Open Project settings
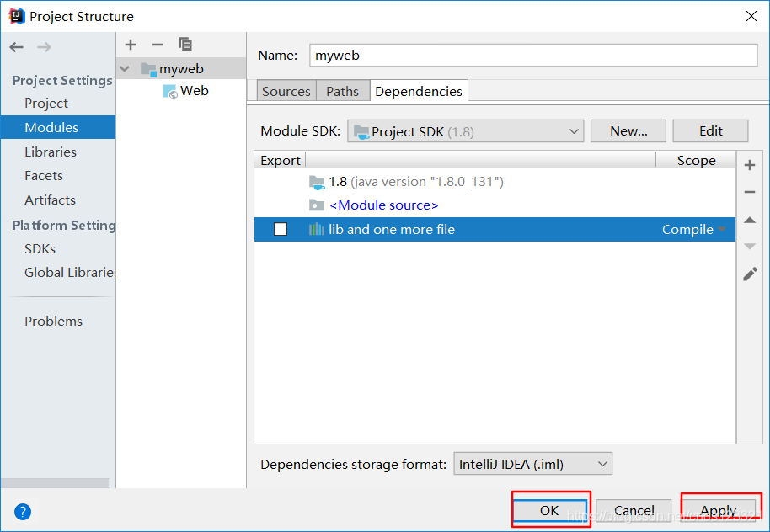Screen dimensions: 770x532 click(46, 103)
